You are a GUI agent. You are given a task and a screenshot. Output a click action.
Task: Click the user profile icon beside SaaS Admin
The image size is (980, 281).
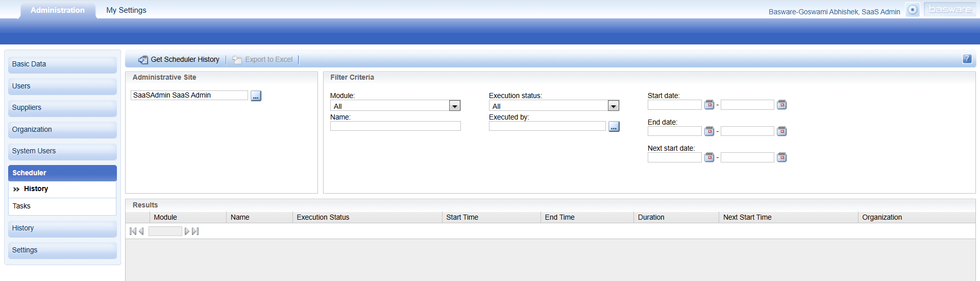[x=913, y=10]
